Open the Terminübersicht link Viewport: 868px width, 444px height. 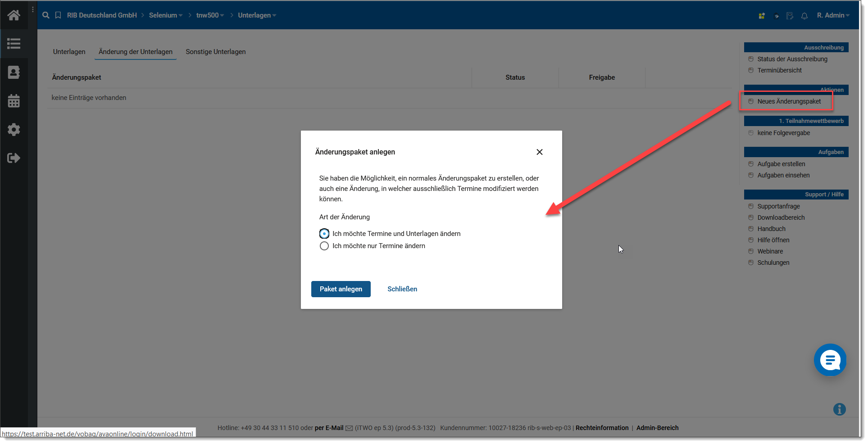[x=780, y=70]
